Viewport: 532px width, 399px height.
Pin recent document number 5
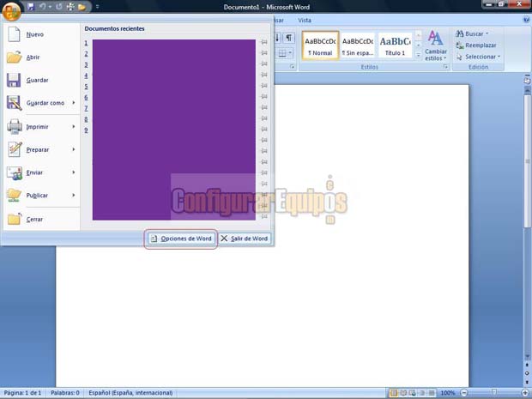264,86
